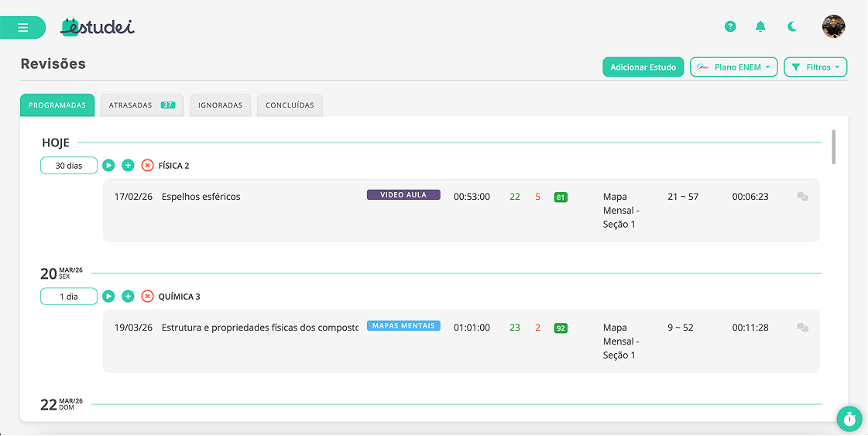The width and height of the screenshot is (868, 436).
Task: Open the Concluídas tab
Action: click(290, 105)
